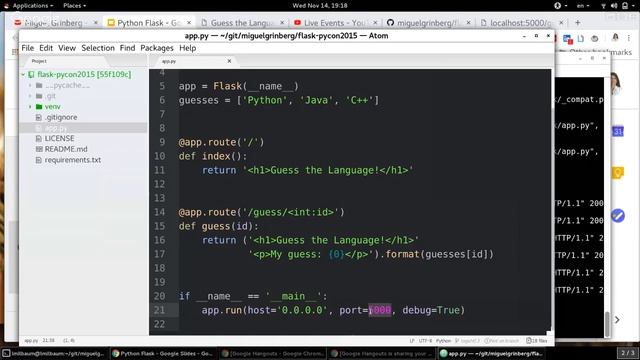Open a new browser tab with the plus button
The width and height of the screenshot is (640, 360).
(x=578, y=23)
